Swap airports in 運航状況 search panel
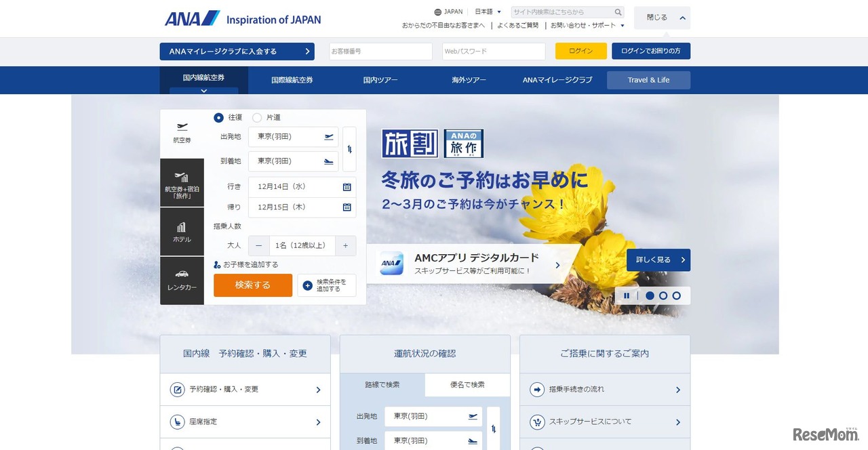Screen dimensions: 868x450 pyautogui.click(x=494, y=428)
